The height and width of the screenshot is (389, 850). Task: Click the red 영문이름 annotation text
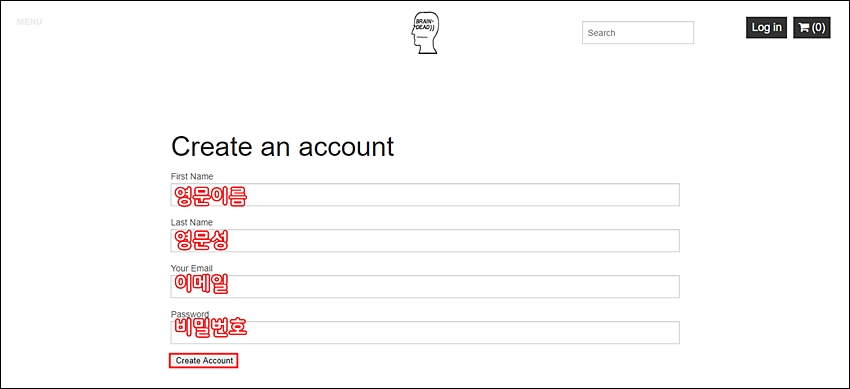click(210, 196)
